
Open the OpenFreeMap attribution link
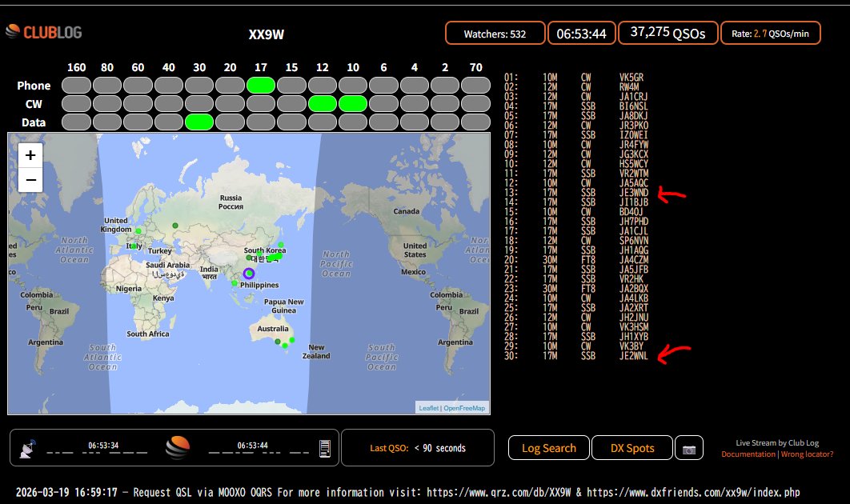(x=464, y=408)
